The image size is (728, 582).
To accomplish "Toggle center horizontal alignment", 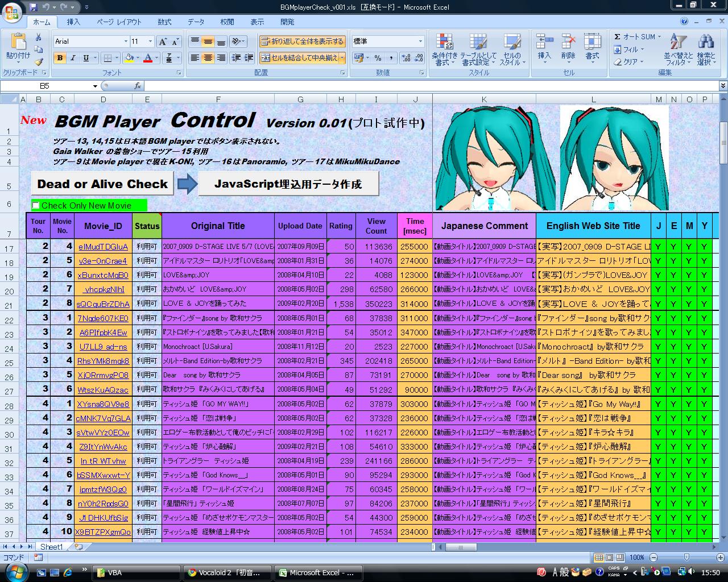I will pos(208,58).
